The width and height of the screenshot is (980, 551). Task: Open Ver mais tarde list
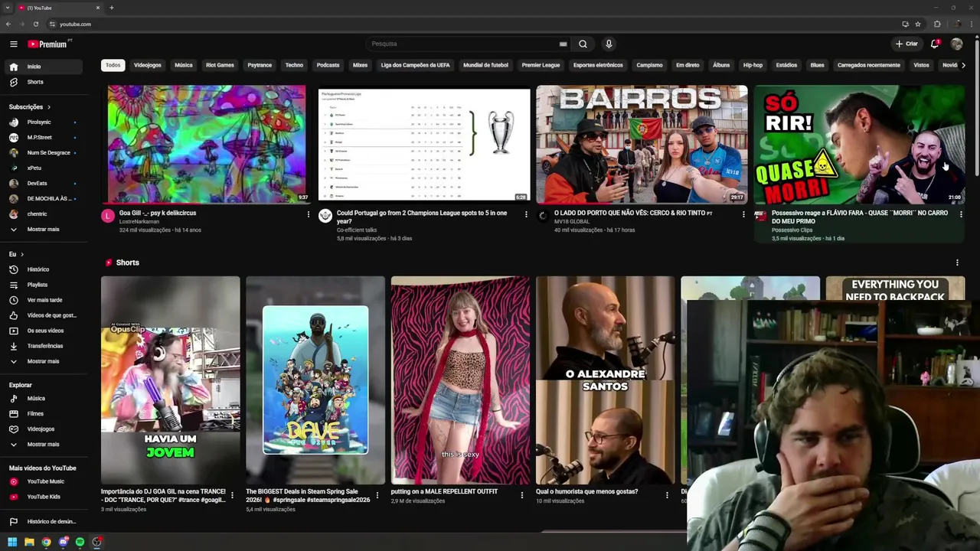[43, 300]
